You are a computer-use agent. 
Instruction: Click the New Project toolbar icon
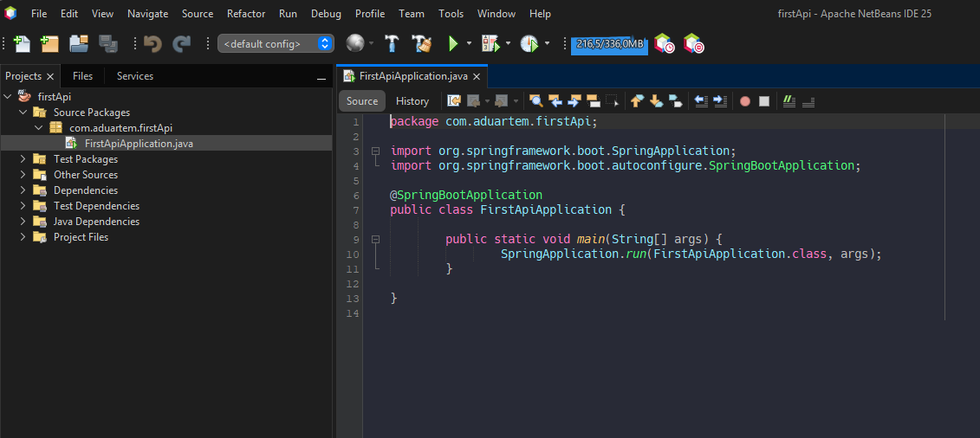(49, 43)
